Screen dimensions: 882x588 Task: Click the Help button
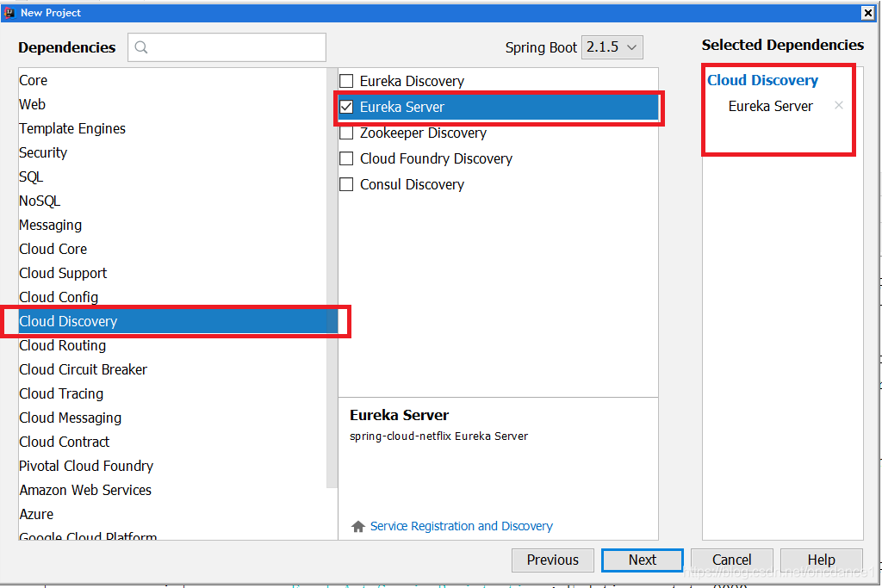coord(821,560)
